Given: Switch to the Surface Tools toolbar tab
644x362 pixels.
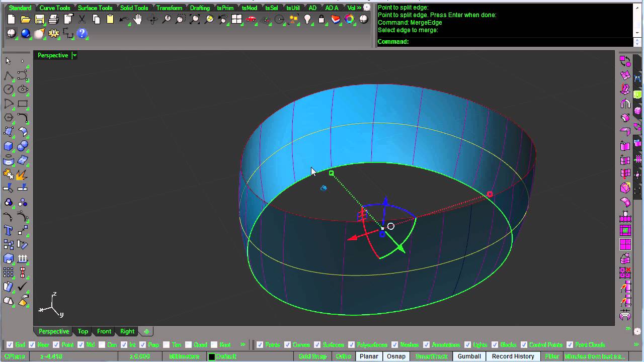Looking at the screenshot, I should (95, 8).
